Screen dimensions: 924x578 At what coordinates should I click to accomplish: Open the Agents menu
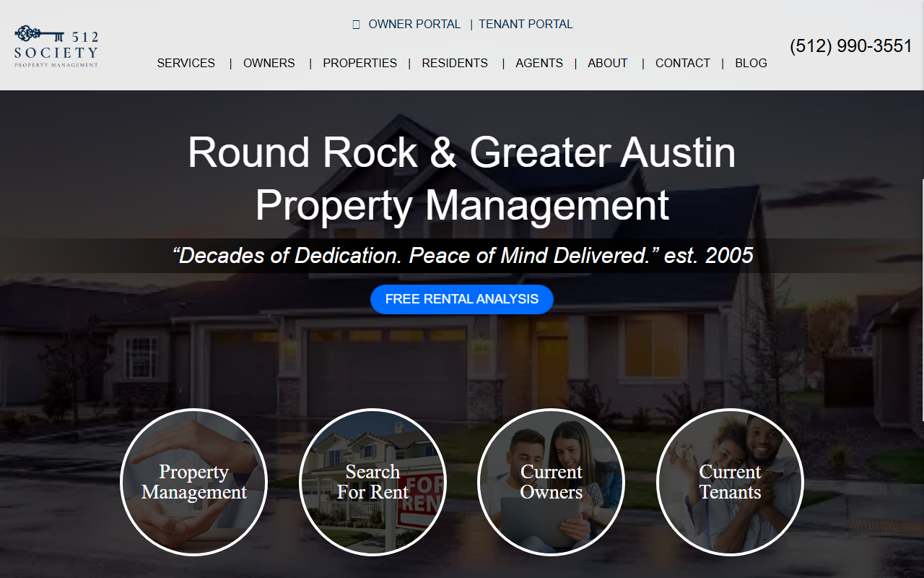[539, 63]
